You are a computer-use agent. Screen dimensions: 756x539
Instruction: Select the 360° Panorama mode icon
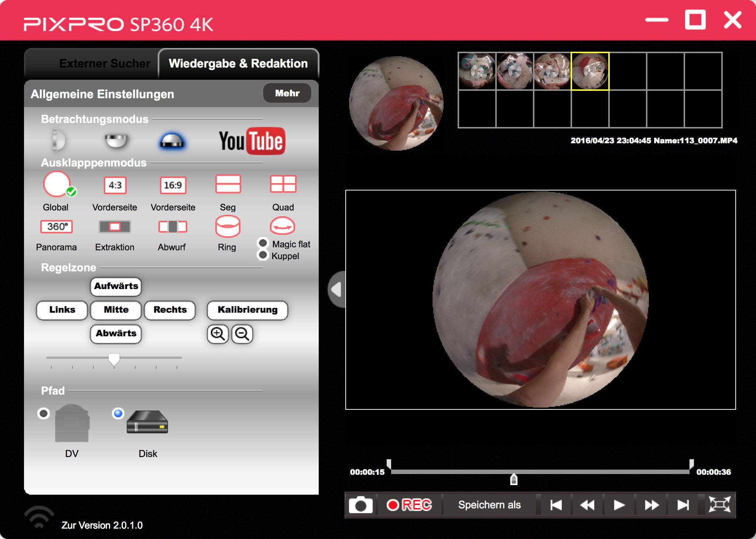[57, 226]
